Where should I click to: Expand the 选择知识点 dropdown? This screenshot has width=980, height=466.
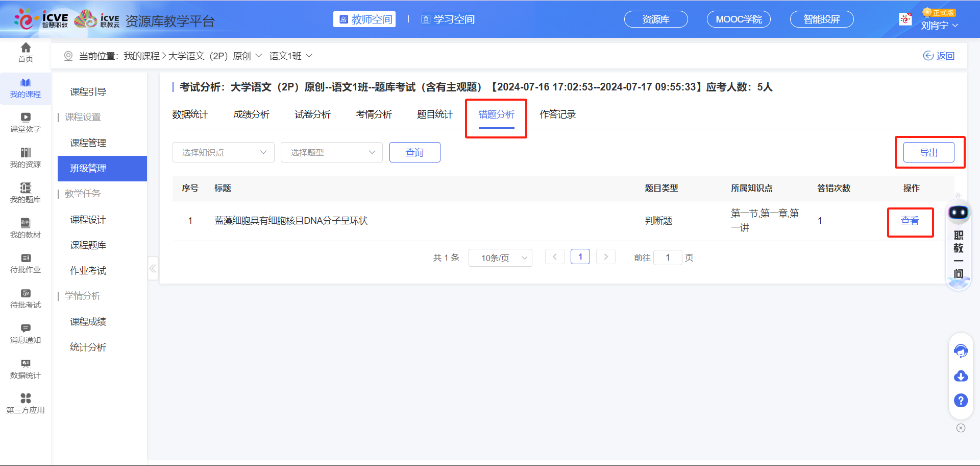(x=224, y=152)
